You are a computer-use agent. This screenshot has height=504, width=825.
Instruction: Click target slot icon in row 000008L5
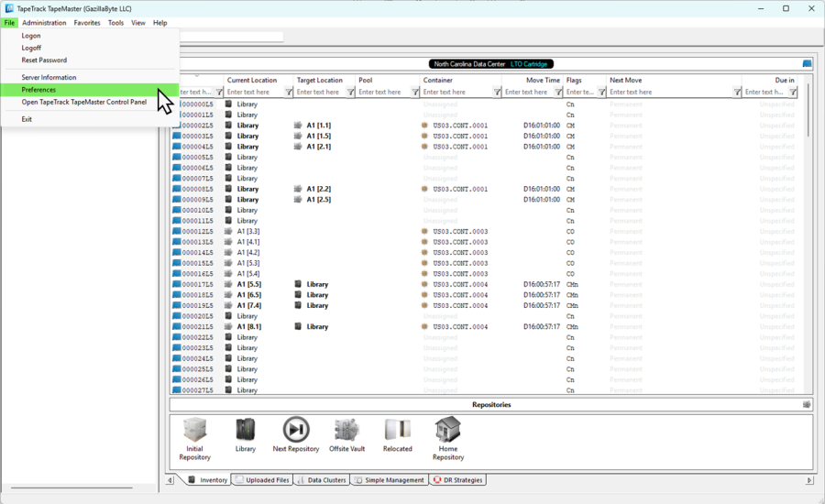(298, 189)
